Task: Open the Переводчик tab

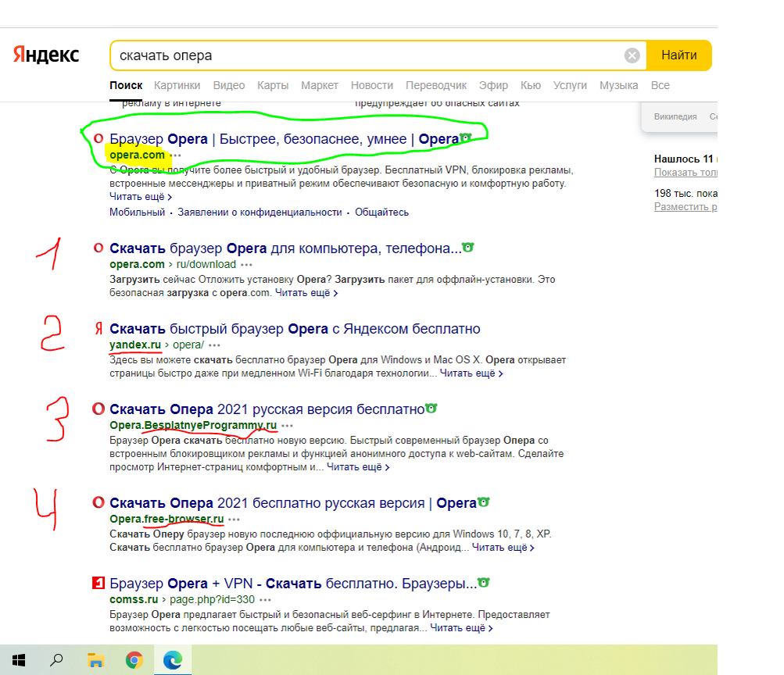Action: tap(436, 85)
